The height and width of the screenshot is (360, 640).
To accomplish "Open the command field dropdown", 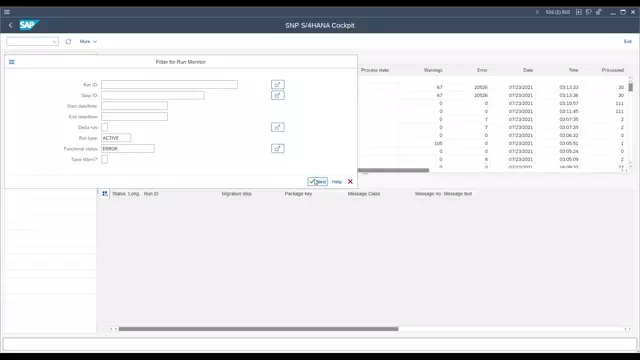I will (54, 42).
